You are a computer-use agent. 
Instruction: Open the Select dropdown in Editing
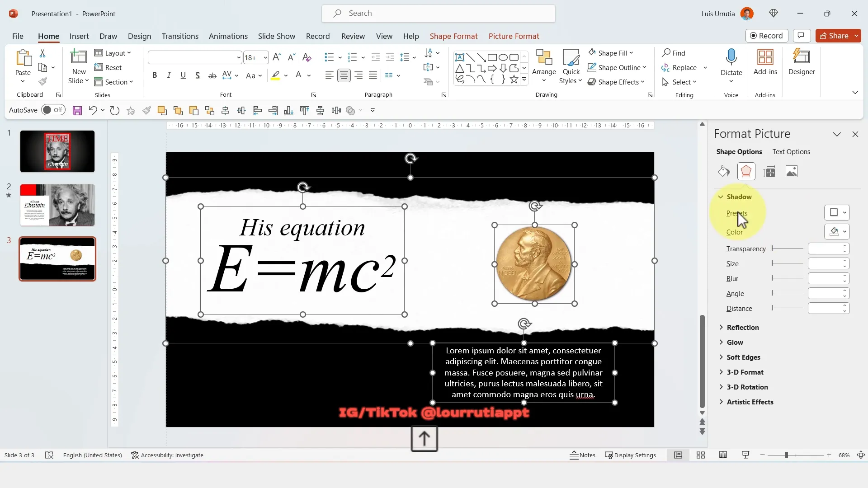click(679, 82)
